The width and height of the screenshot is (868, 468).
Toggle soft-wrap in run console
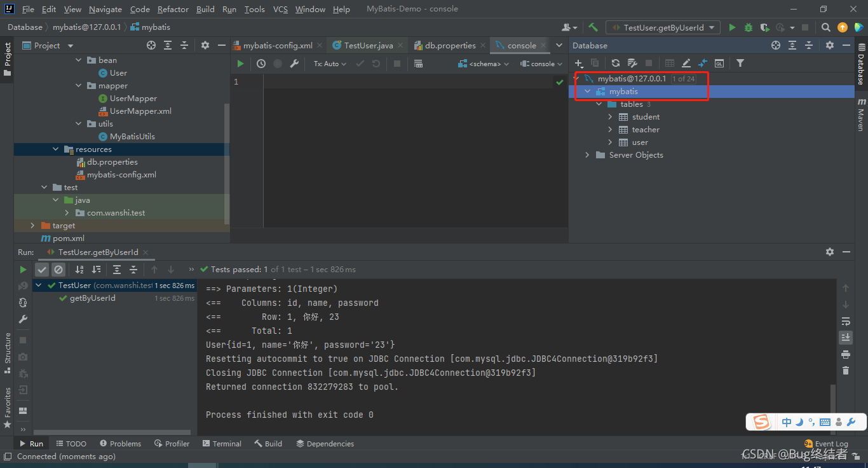pos(845,321)
